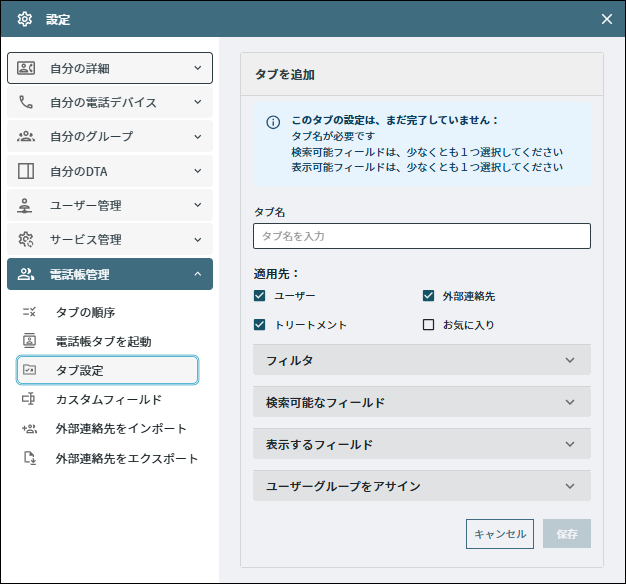Click the phone icon for 自分の電話デバイス
This screenshot has width=626, height=584.
pyautogui.click(x=26, y=102)
